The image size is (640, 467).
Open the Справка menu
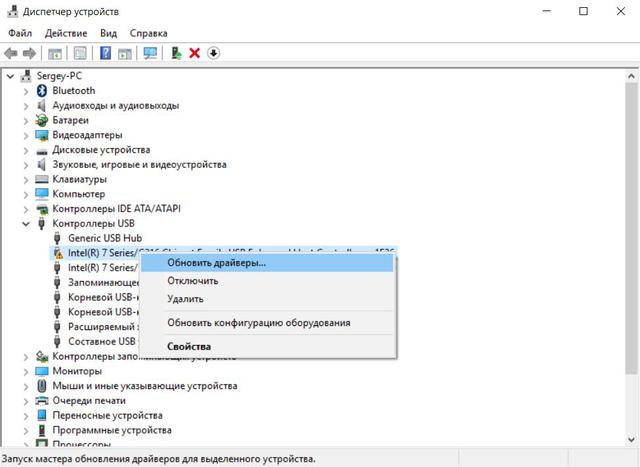[x=148, y=33]
